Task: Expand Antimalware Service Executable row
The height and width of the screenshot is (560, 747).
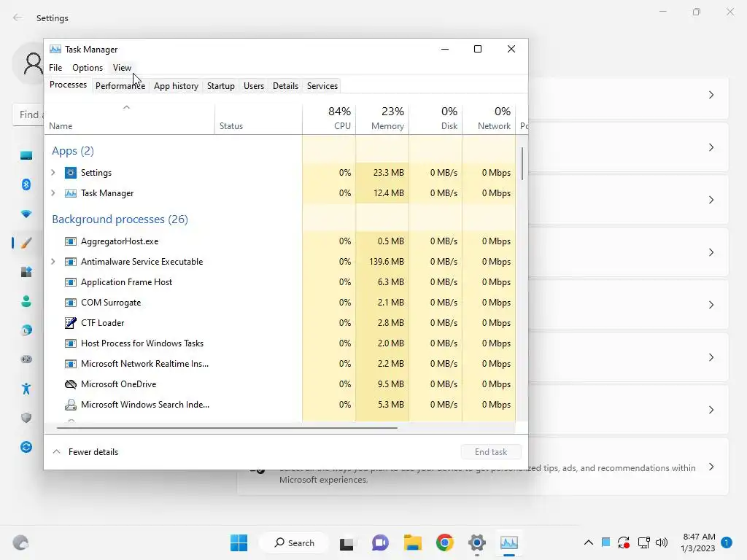Action: click(x=53, y=262)
